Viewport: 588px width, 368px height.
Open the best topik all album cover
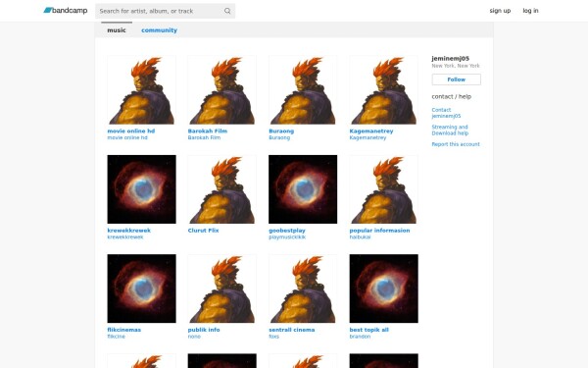click(x=383, y=289)
